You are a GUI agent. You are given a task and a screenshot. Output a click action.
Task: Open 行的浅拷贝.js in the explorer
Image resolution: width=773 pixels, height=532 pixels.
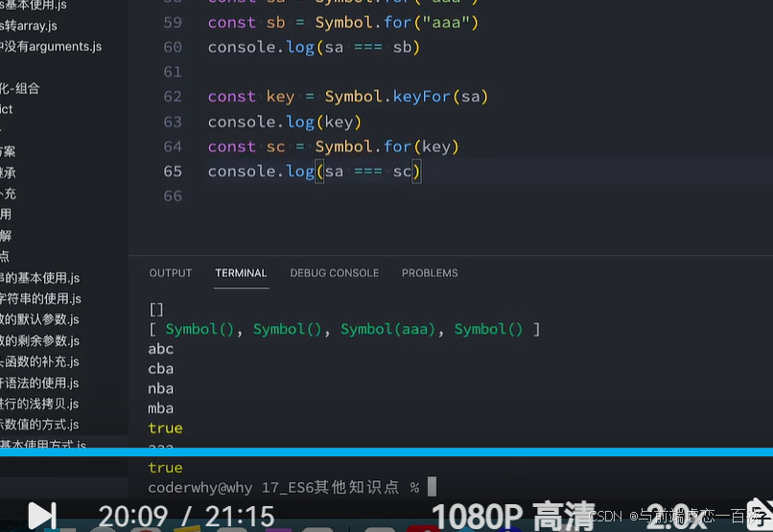point(40,404)
